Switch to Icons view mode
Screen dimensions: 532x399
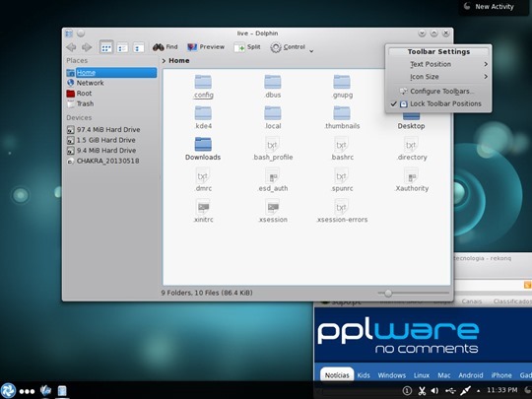point(106,47)
